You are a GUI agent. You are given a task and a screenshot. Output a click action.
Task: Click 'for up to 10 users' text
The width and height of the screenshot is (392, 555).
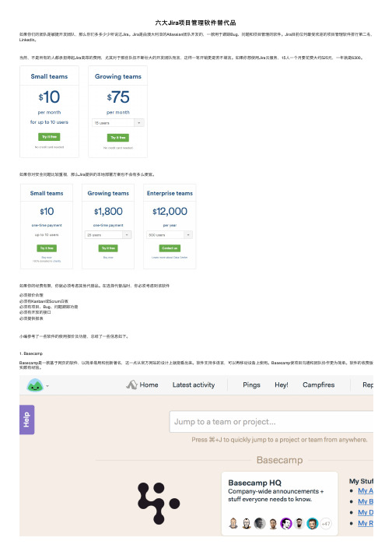click(x=49, y=122)
